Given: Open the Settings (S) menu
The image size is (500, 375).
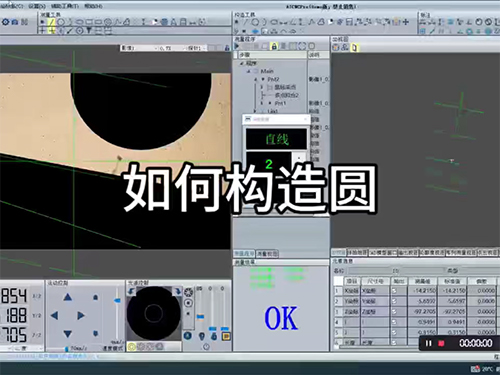Looking at the screenshot, I should click(37, 6).
